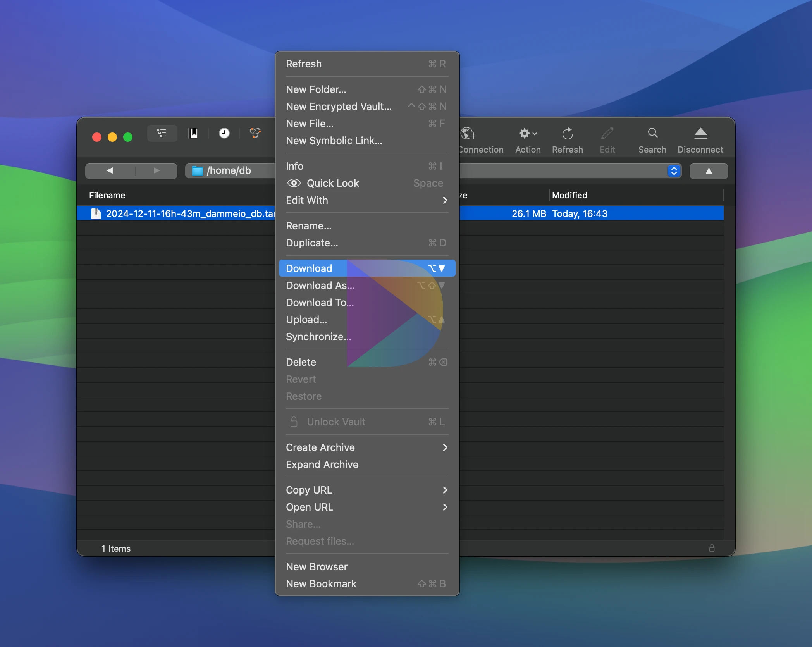This screenshot has width=812, height=647.
Task: Expand the Copy URL submenu
Action: tap(367, 490)
